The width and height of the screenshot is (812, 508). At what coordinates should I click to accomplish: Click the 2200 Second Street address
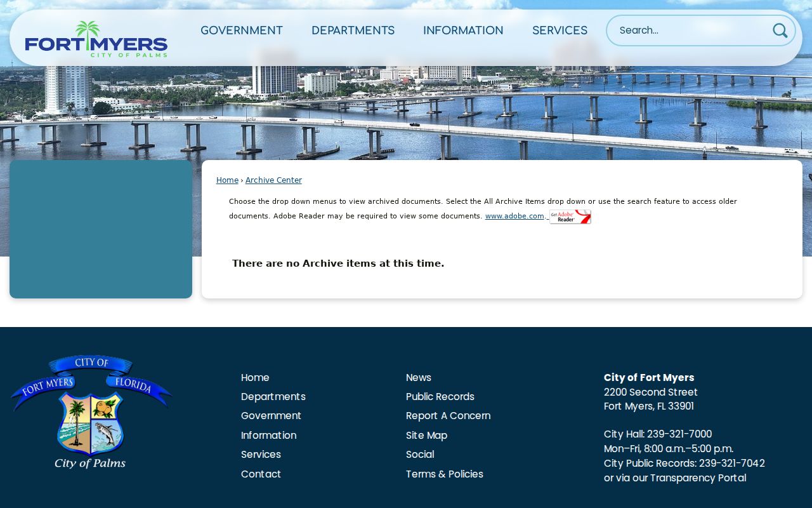(x=651, y=392)
